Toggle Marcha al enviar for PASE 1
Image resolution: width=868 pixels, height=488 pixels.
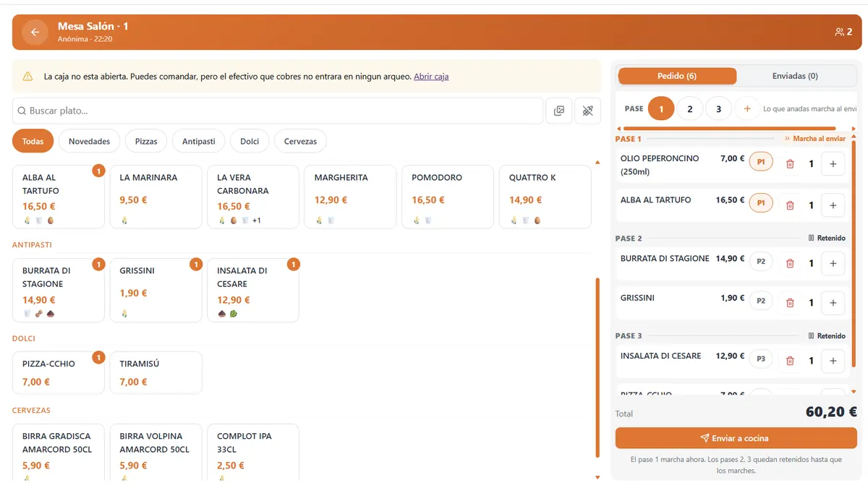click(x=814, y=139)
